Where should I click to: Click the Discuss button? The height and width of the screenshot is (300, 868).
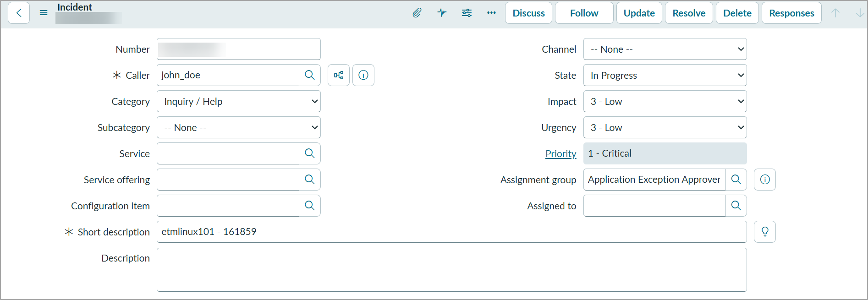tap(529, 13)
